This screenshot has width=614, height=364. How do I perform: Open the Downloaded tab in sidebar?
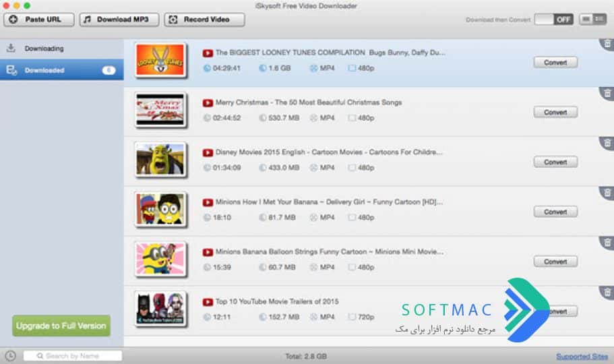(x=62, y=70)
